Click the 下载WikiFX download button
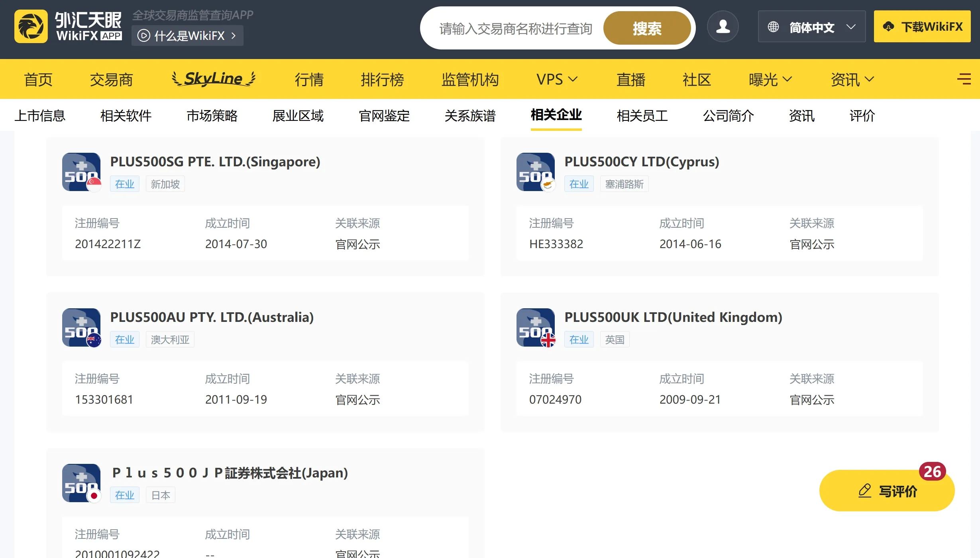Viewport: 980px width, 558px height. [922, 27]
